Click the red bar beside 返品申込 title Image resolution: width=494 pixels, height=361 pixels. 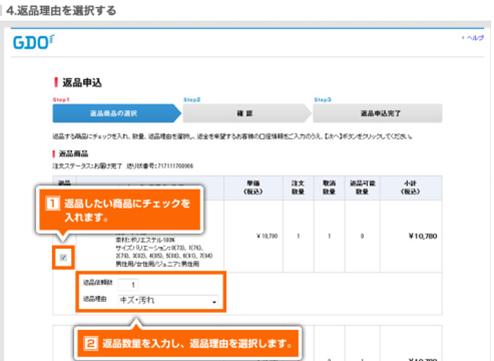(56, 82)
